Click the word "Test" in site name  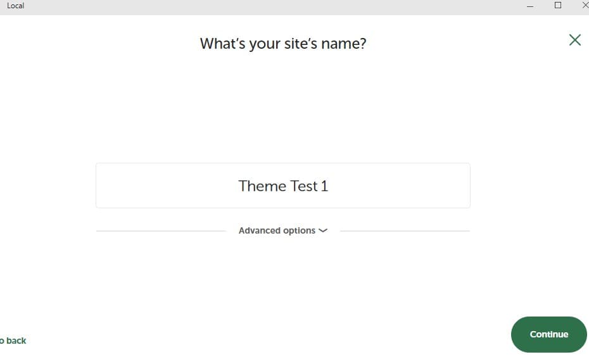[x=303, y=185]
